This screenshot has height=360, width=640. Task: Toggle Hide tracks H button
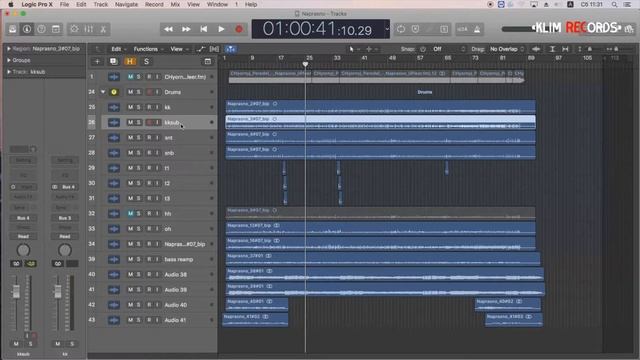coord(130,62)
